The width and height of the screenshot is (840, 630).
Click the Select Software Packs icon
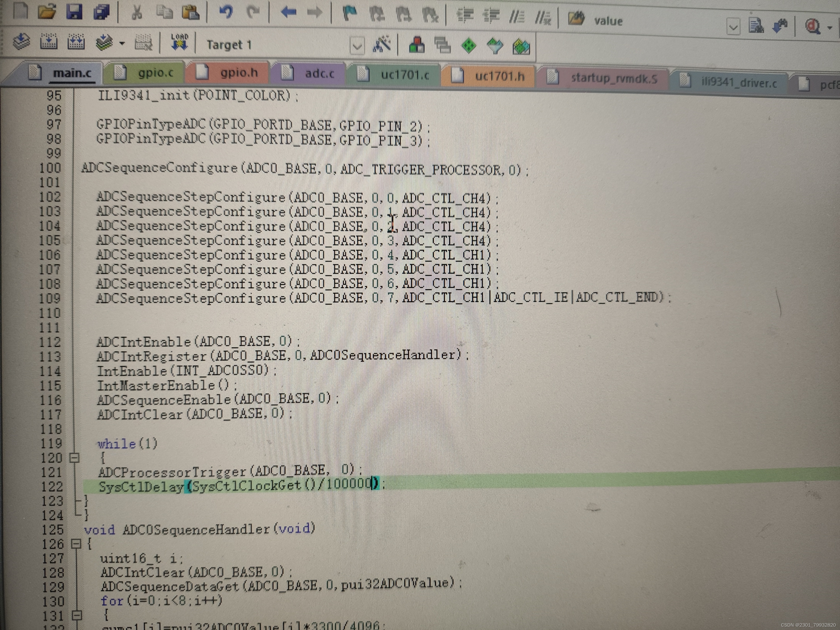click(x=495, y=47)
